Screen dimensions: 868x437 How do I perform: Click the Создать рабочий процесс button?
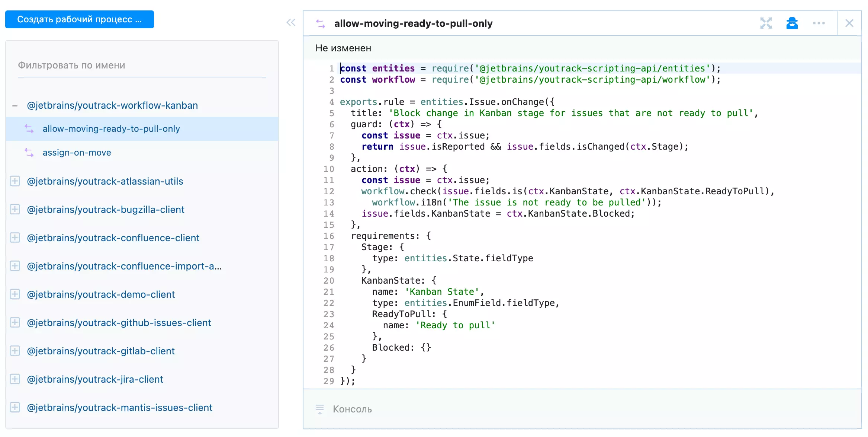click(79, 19)
